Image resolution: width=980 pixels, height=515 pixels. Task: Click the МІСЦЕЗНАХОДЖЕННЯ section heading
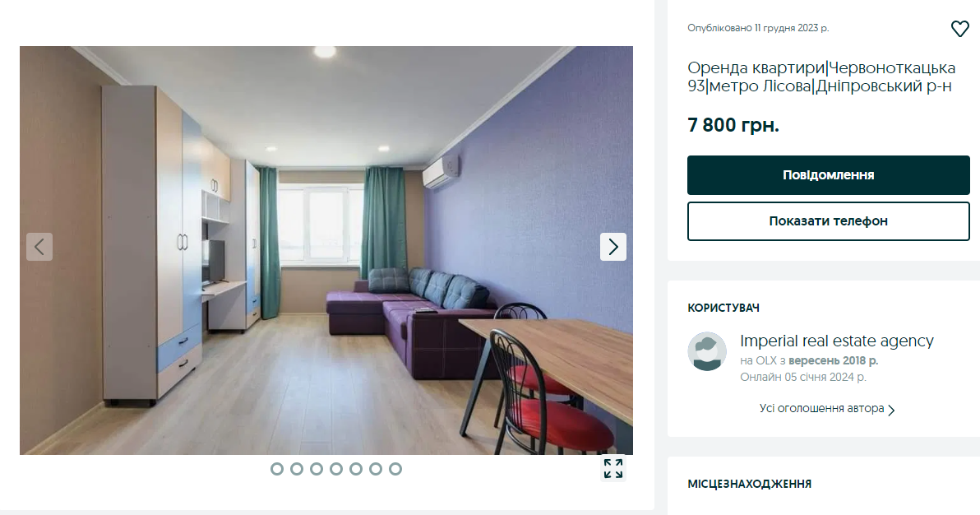click(x=749, y=484)
